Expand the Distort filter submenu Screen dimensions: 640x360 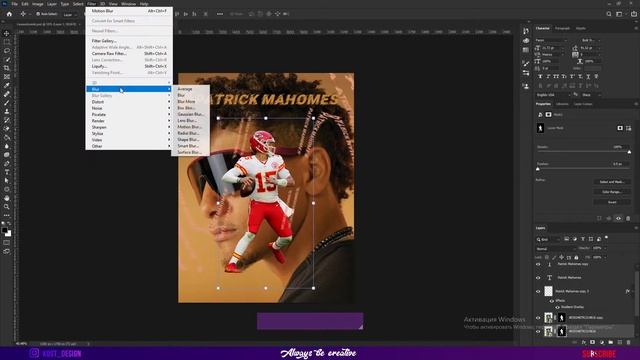click(128, 102)
